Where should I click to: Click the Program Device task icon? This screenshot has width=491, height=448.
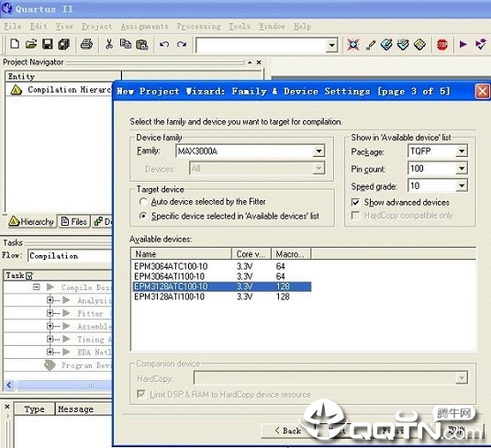[x=50, y=365]
